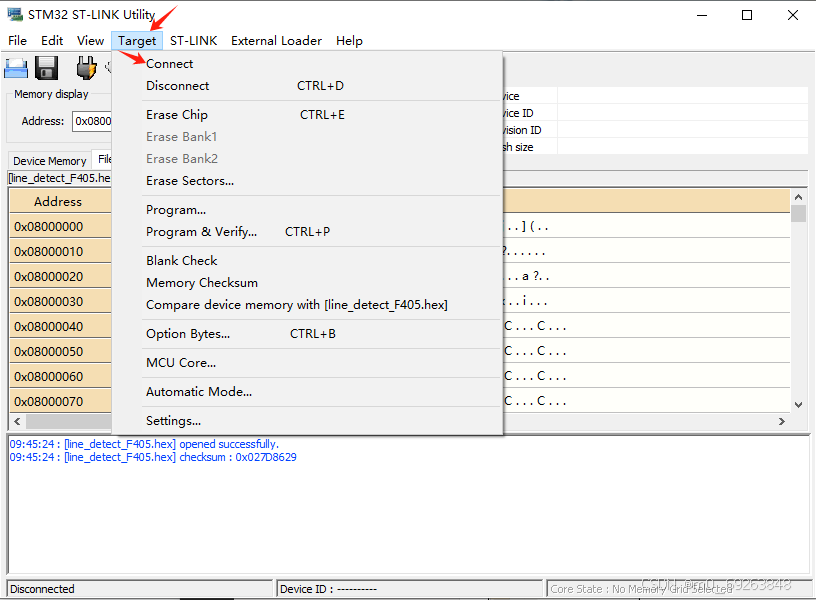Select address row 0x08000060
The height and width of the screenshot is (600, 816).
(60, 376)
